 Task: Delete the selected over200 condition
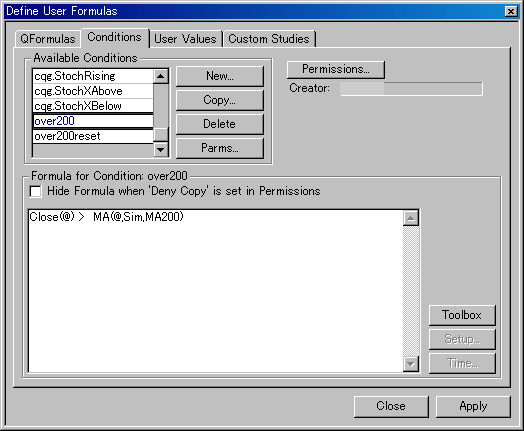pyautogui.click(x=220, y=124)
